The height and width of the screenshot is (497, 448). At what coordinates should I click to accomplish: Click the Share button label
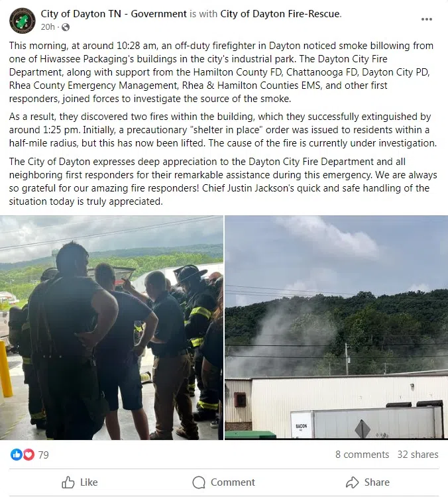tap(376, 482)
